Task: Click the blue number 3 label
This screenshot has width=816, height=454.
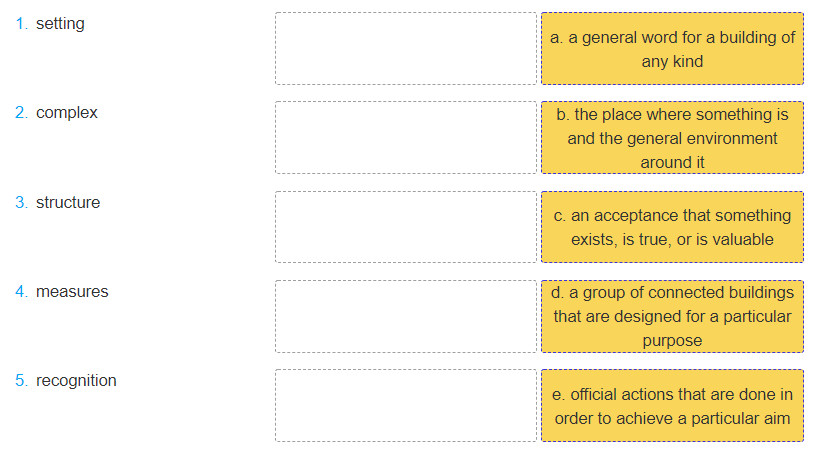Action: tap(21, 202)
